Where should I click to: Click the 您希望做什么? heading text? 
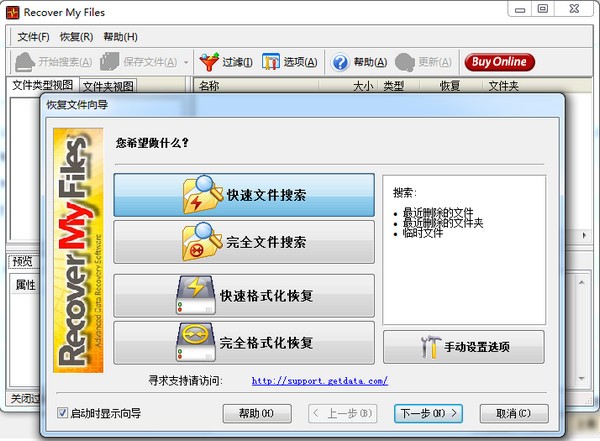(152, 143)
